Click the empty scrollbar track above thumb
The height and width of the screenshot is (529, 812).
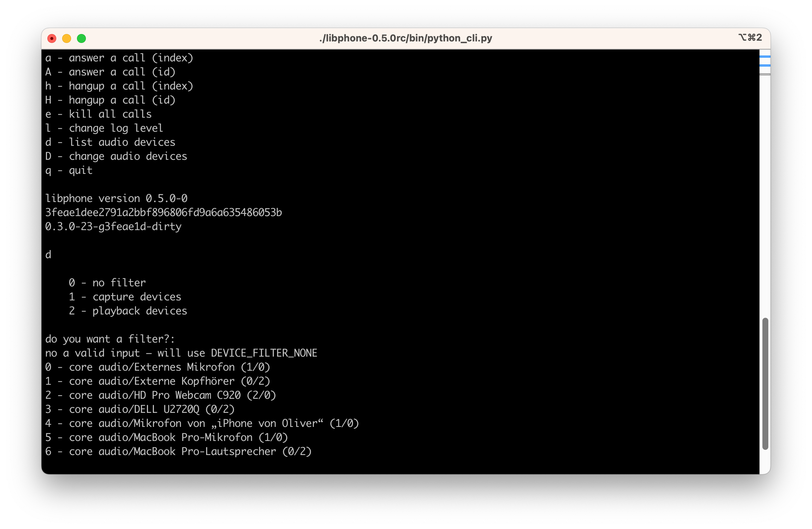pos(765,192)
